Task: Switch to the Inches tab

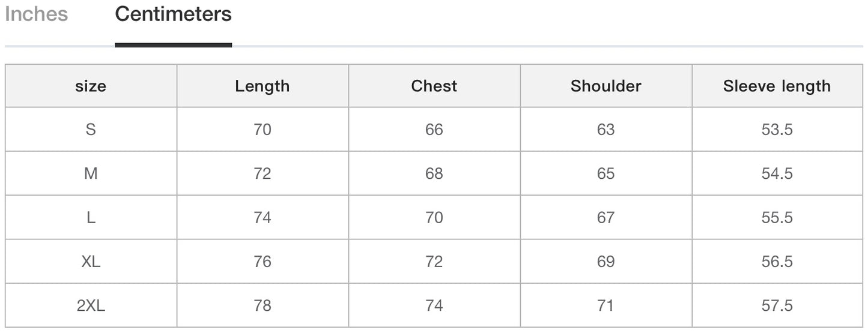Action: click(x=36, y=14)
